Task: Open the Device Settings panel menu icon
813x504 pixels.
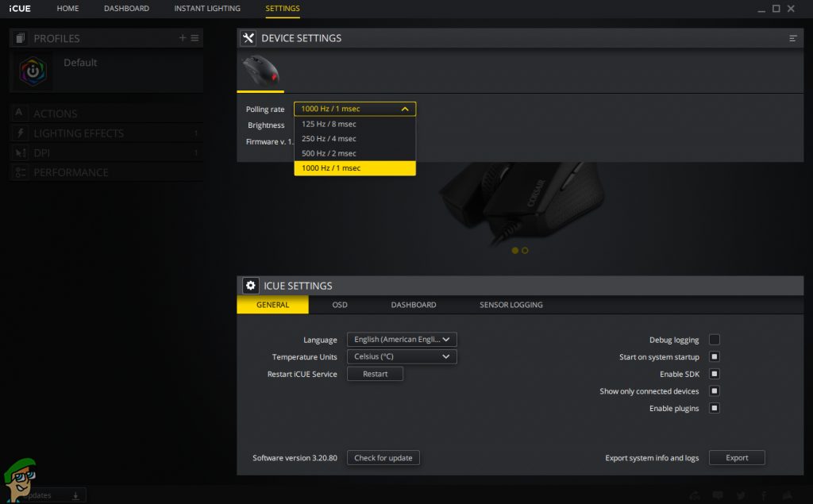Action: click(x=792, y=38)
